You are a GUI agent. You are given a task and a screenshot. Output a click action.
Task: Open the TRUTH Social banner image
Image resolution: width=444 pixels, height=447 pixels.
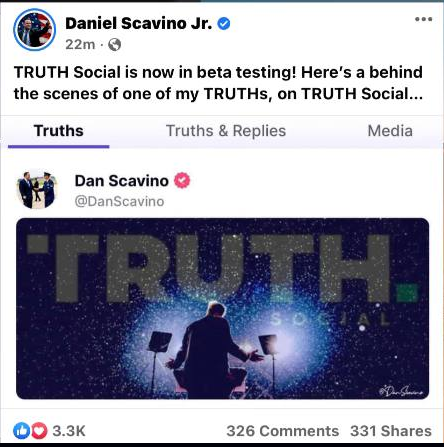222,308
